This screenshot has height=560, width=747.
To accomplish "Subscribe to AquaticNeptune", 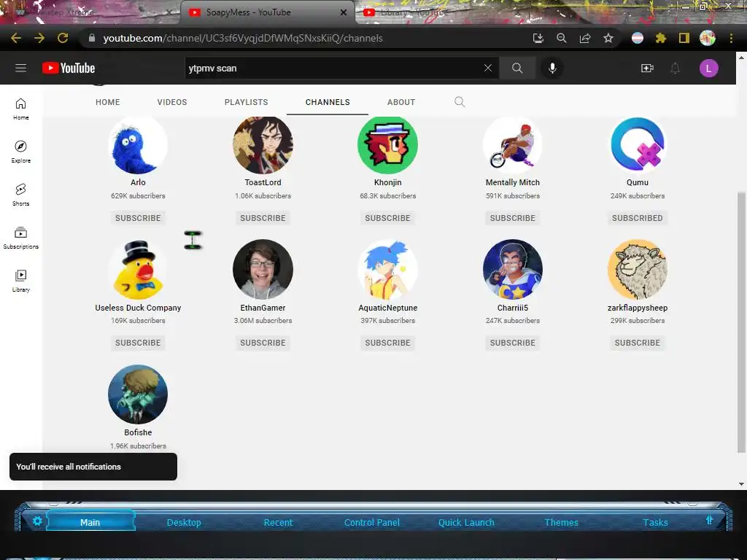I will 388,343.
